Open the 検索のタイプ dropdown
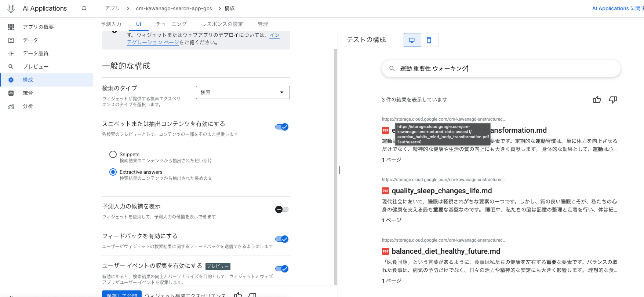The image size is (644, 297). 243,92
